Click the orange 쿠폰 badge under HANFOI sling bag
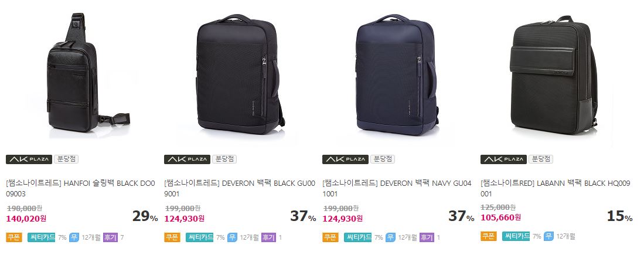 (x=15, y=237)
